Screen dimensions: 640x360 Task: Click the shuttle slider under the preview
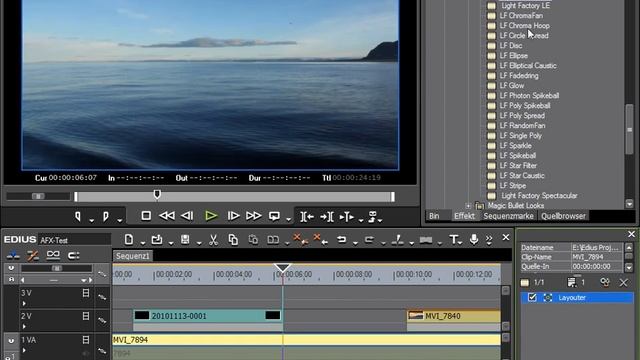tap(38, 196)
